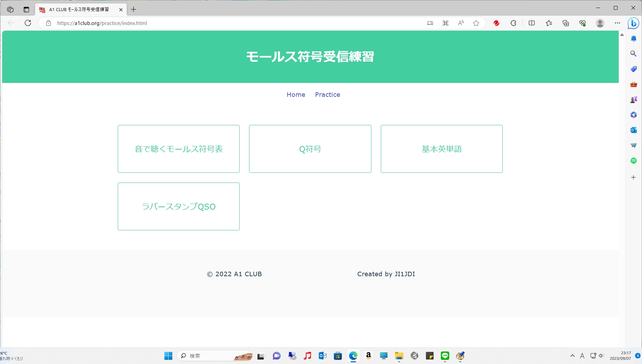Open the Workspaces icon in the title bar
The height and width of the screenshot is (364, 642).
coord(10,9)
